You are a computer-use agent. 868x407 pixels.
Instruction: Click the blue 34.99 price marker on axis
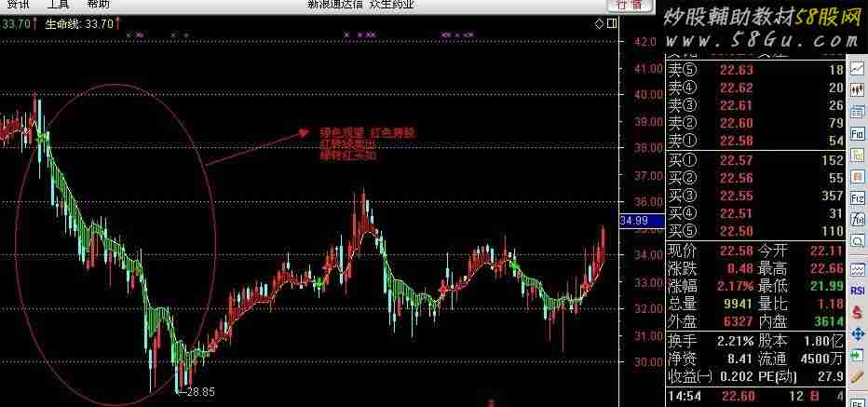(642, 221)
